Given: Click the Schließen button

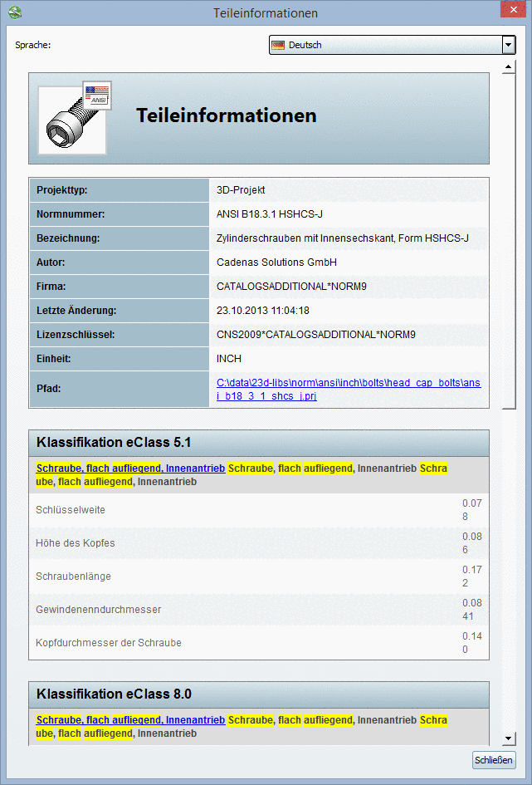Looking at the screenshot, I should pos(494,760).
